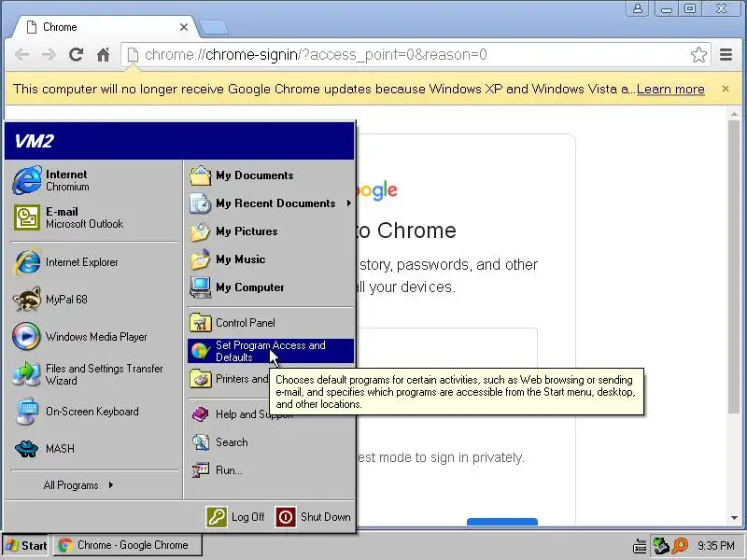
Task: Open Control Panel
Action: tap(270, 323)
